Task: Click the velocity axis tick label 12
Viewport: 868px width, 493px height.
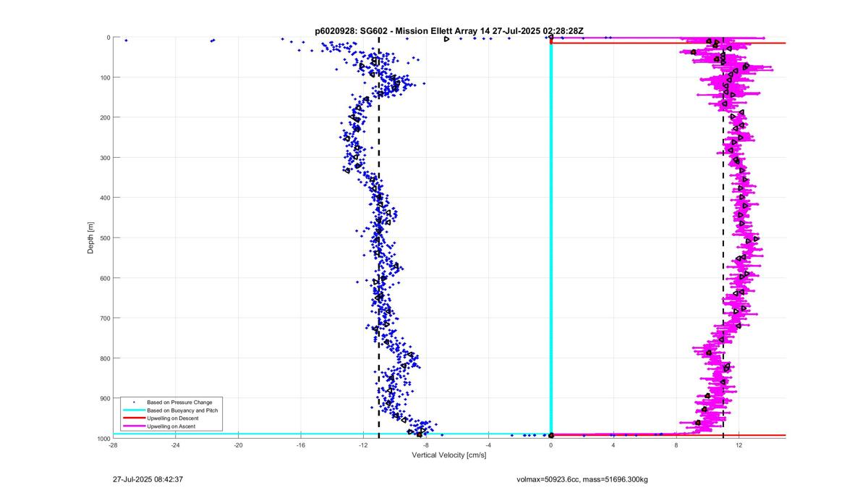Action: pyautogui.click(x=739, y=446)
